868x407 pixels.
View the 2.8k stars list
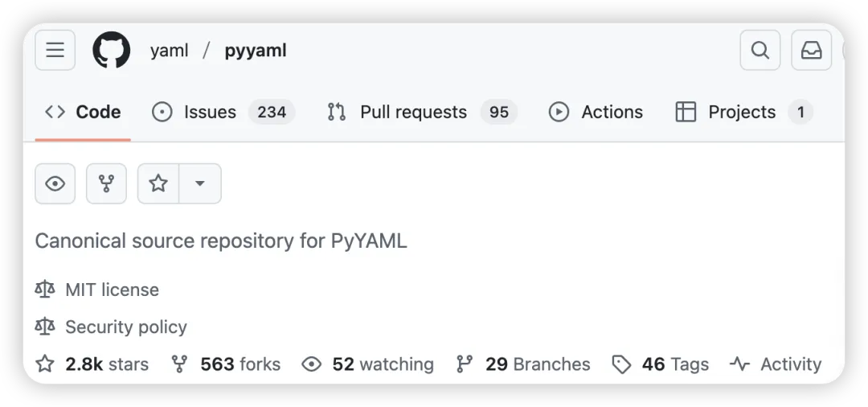coord(92,364)
